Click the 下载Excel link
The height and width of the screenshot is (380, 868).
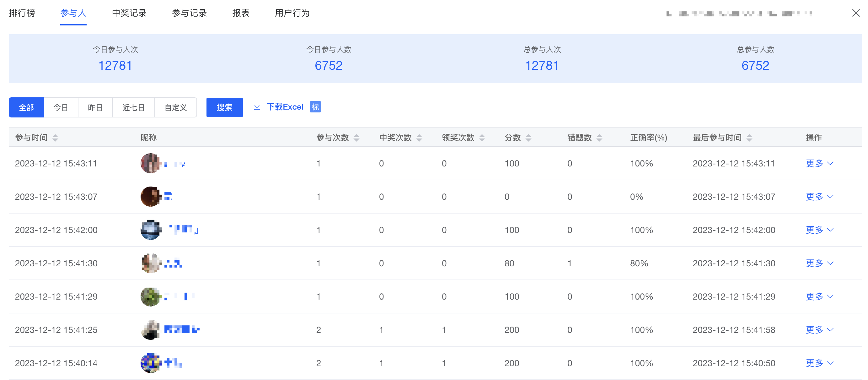pos(285,107)
